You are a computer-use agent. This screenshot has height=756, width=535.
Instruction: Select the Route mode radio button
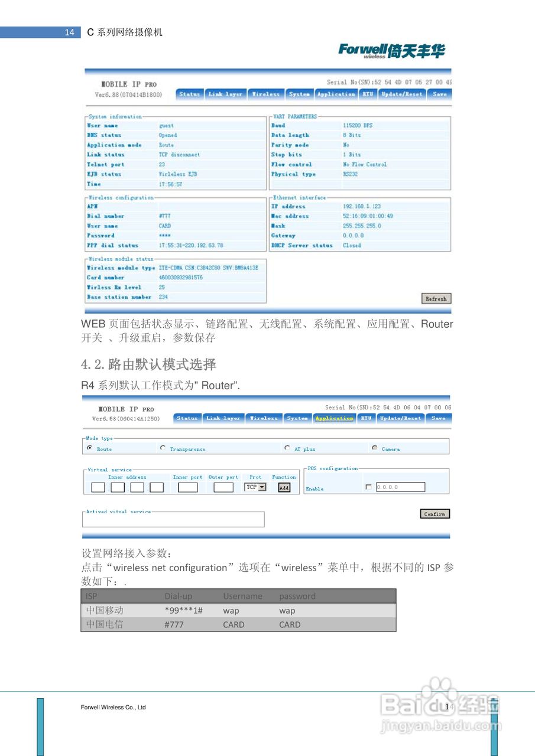coord(89,449)
